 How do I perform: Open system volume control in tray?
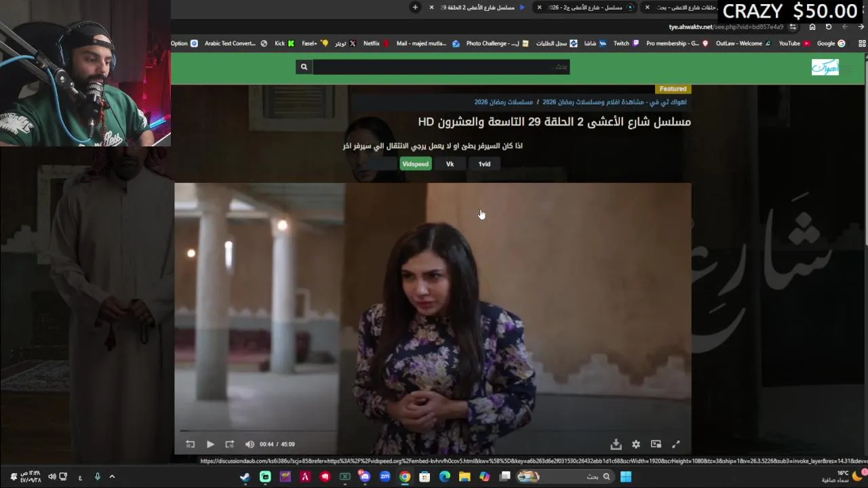52,477
